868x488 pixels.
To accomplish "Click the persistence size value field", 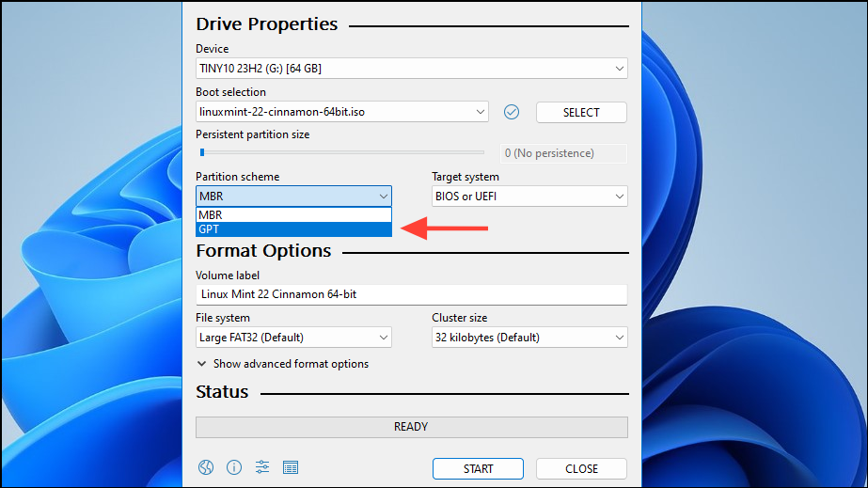I will pyautogui.click(x=563, y=153).
